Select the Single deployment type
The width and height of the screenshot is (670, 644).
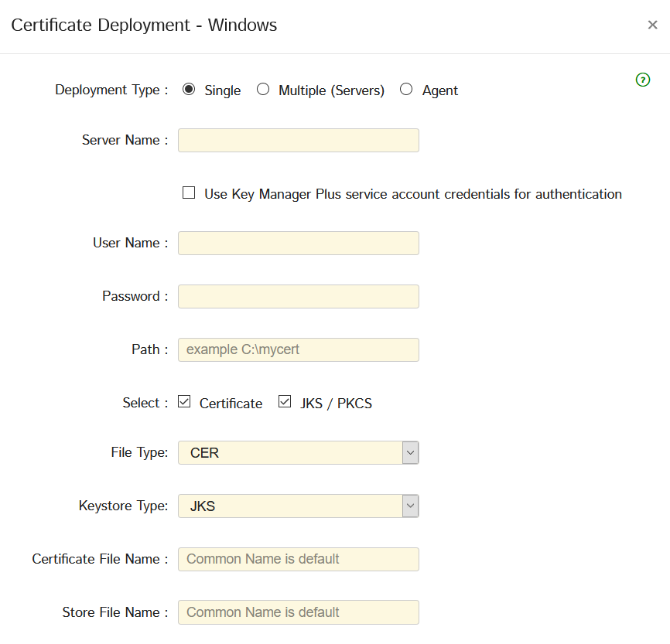(x=189, y=90)
